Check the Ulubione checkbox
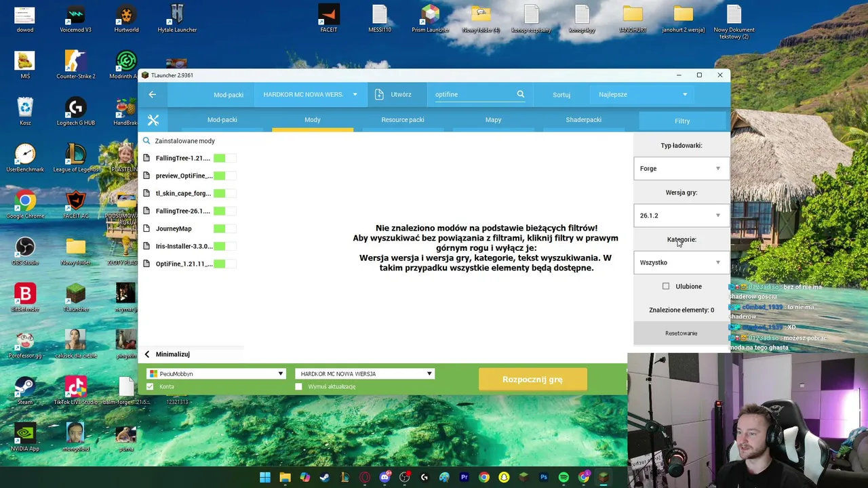The image size is (868, 488). click(666, 287)
